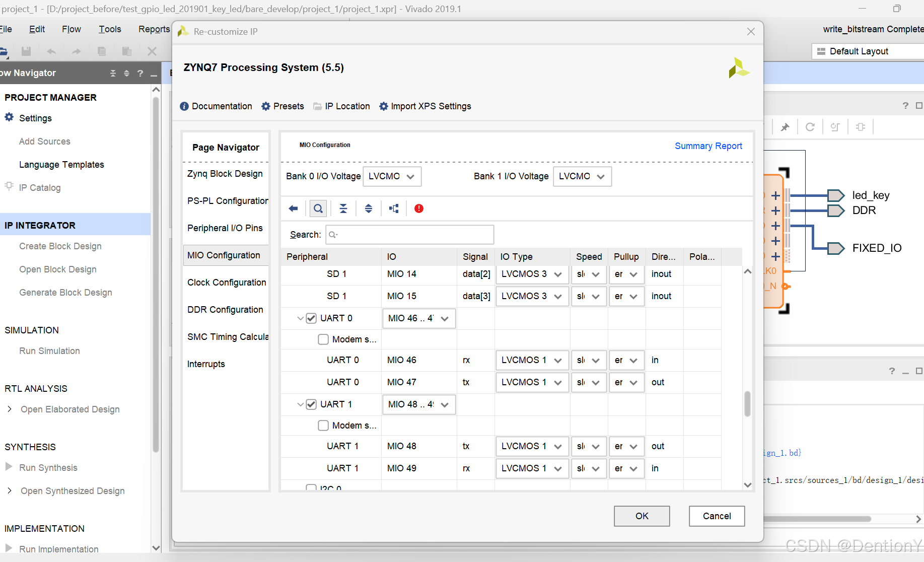Screen dimensions: 924x562
Task: Click the Flow Navigator vertical scrollbar
Action: click(156, 274)
